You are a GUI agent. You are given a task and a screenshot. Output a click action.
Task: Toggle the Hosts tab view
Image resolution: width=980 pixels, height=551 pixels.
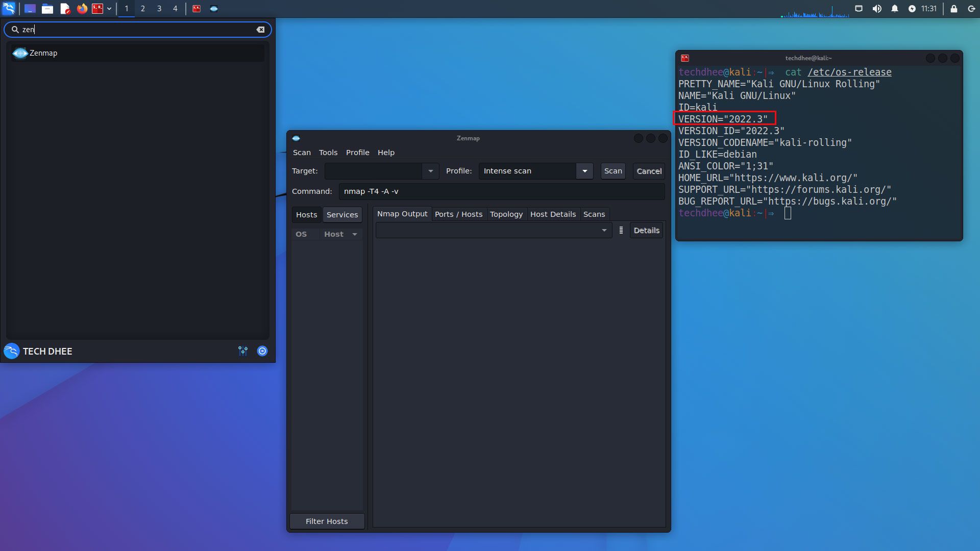307,214
